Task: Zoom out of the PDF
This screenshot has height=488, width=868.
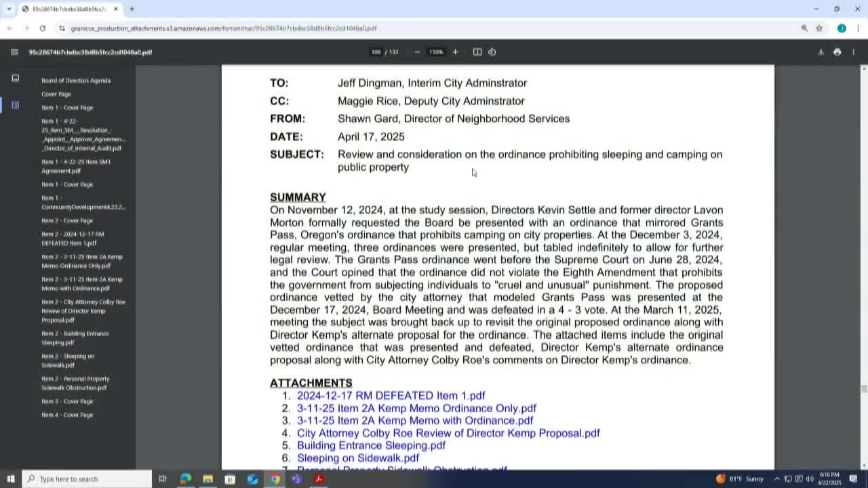Action: coord(417,52)
